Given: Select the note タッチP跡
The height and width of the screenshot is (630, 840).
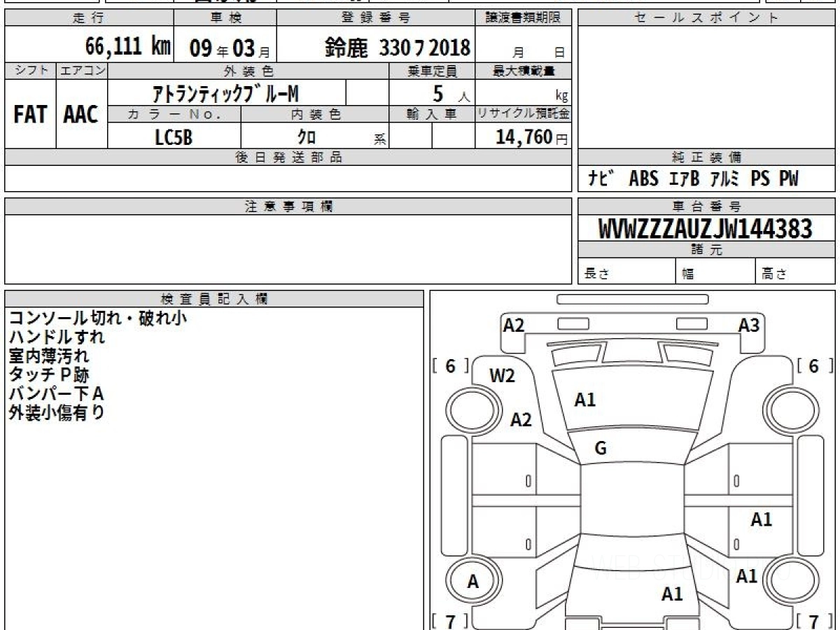Looking at the screenshot, I should pos(48,374).
